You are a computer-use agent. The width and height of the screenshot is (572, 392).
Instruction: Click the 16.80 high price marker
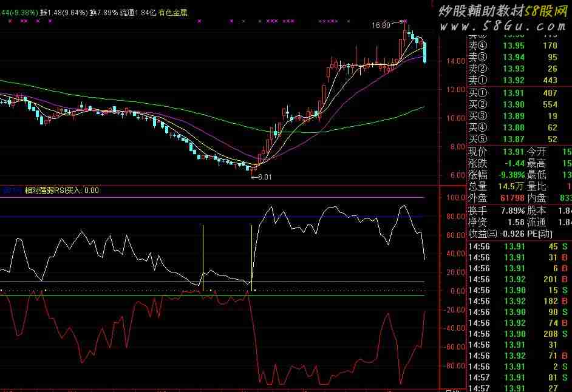coord(381,25)
